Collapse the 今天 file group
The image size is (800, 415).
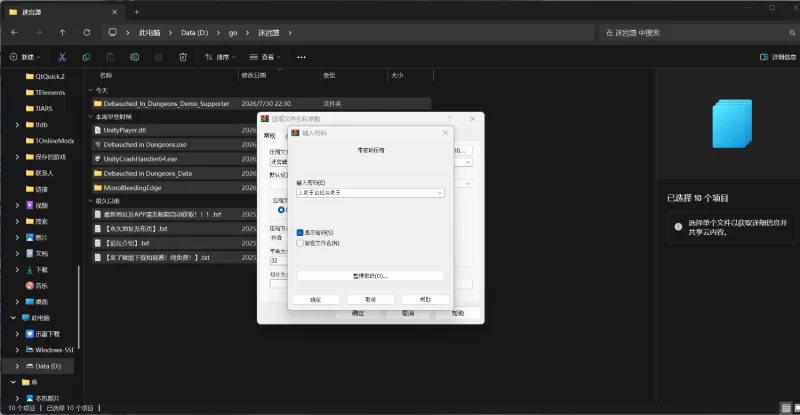click(x=91, y=90)
